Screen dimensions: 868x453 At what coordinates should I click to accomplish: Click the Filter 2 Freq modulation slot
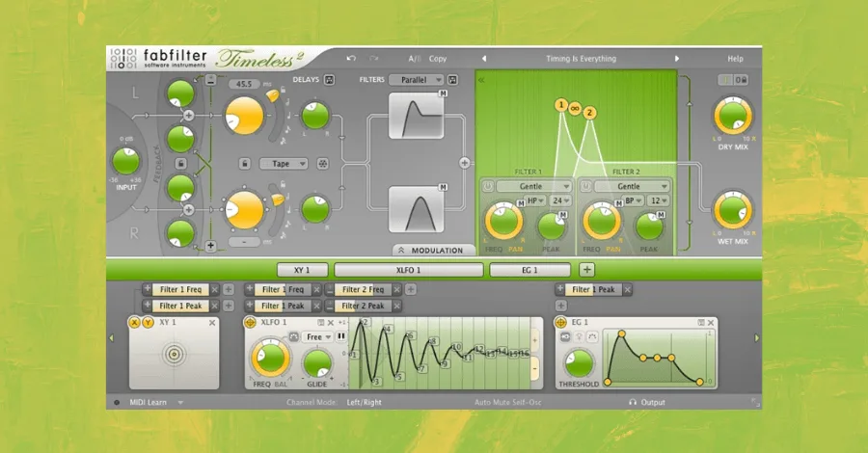point(364,289)
